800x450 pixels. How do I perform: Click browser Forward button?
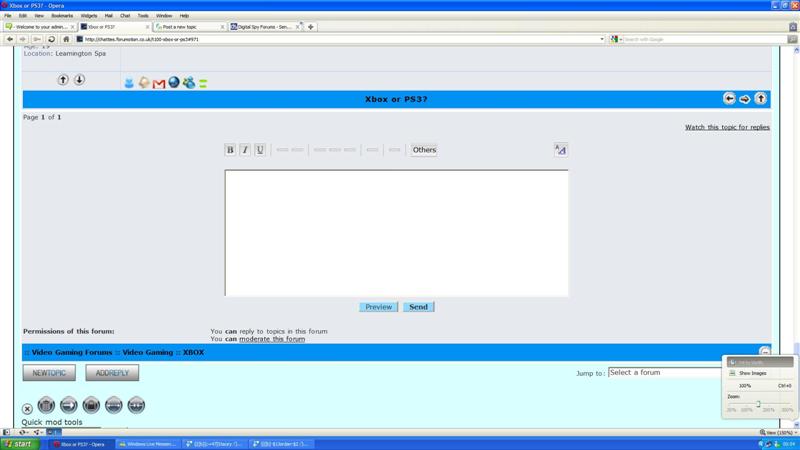23,39
